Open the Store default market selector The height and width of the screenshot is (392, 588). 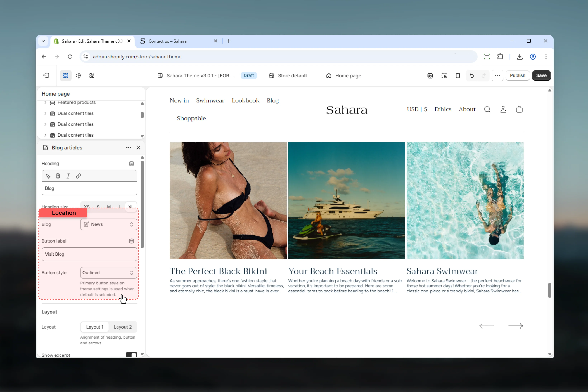click(288, 75)
